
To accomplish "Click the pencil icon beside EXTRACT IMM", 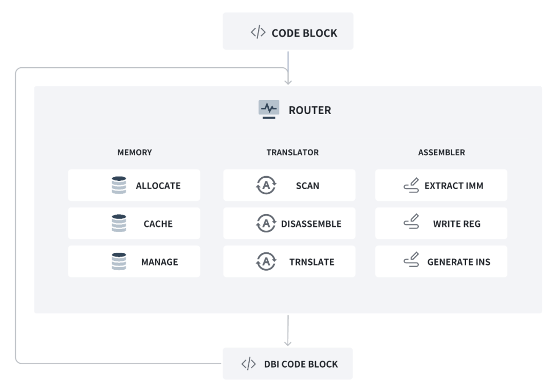I will click(x=411, y=185).
